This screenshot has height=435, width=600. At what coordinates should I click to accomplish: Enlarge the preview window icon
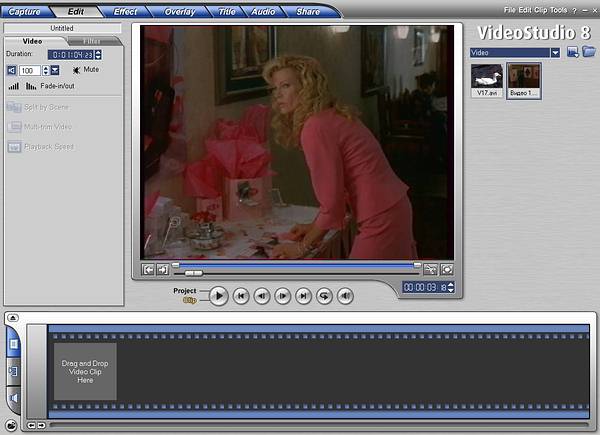[447, 270]
